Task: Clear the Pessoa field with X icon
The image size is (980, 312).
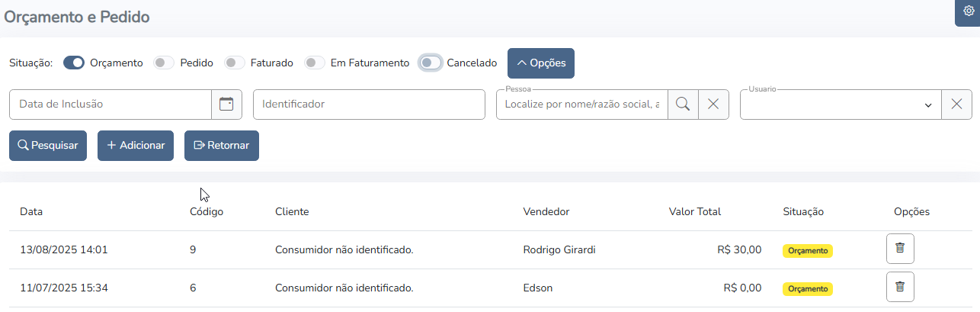Action: 713,105
